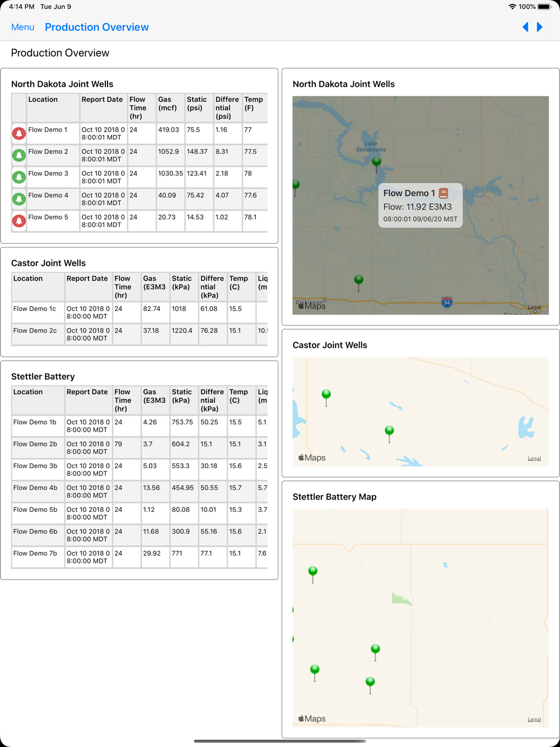
Task: Select Flow Demo 4 location cell
Action: (x=53, y=199)
